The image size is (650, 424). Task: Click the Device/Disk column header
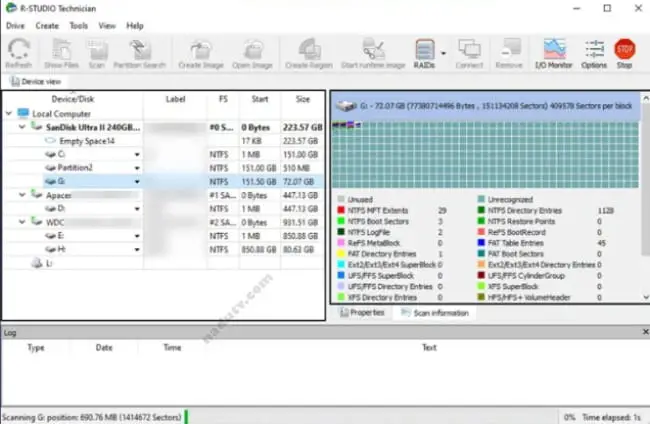tap(73, 99)
